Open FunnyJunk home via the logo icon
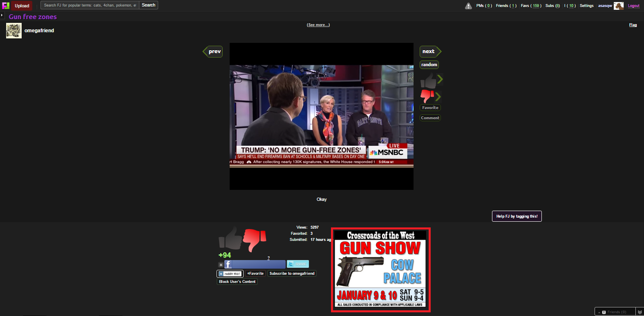Viewport: 644px width, 316px height. (6, 6)
